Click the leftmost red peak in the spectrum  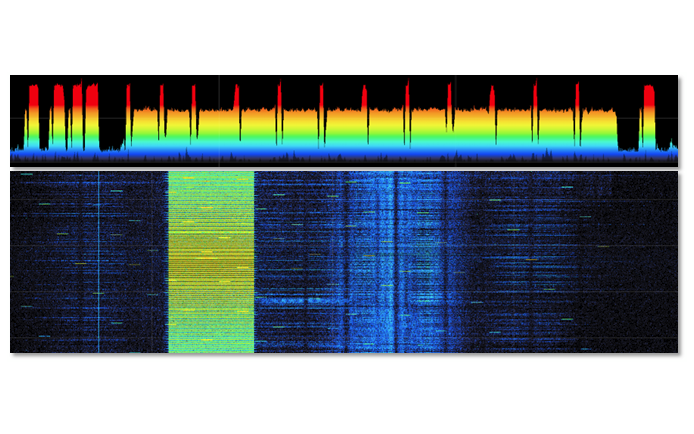(x=33, y=95)
